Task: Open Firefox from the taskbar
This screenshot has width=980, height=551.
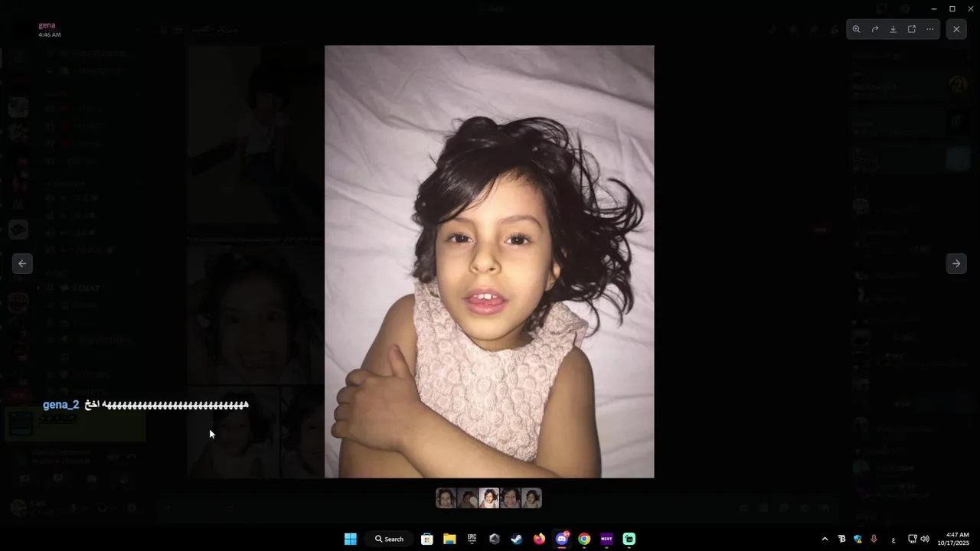Action: (539, 539)
